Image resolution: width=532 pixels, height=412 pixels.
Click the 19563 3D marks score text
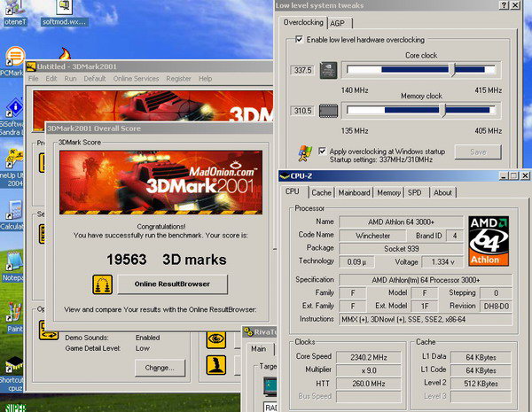pyautogui.click(x=167, y=260)
